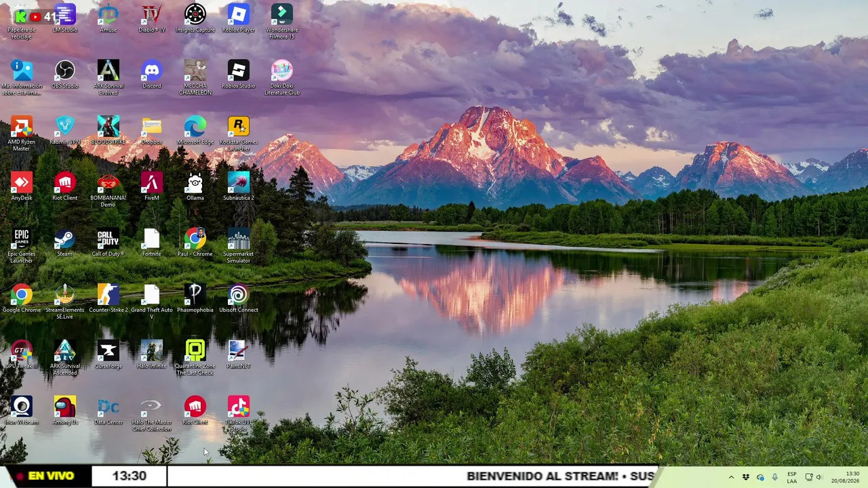
Task: Select the Radmin VPN shortcut
Action: 65,130
